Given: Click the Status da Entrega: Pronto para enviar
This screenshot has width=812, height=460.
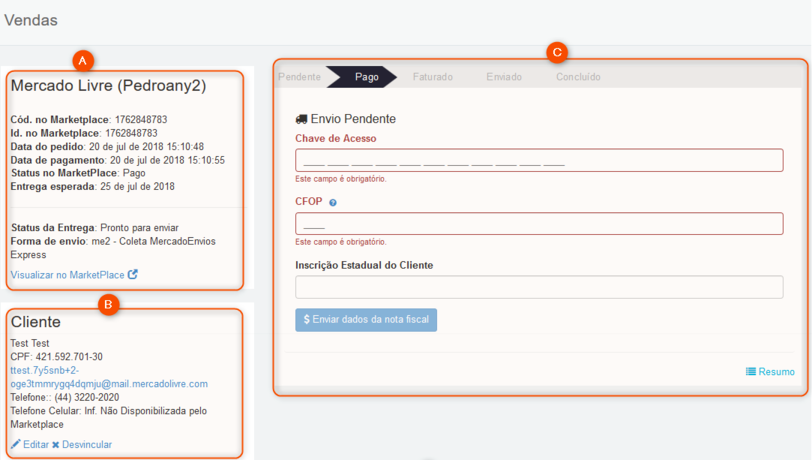Looking at the screenshot, I should click(94, 228).
